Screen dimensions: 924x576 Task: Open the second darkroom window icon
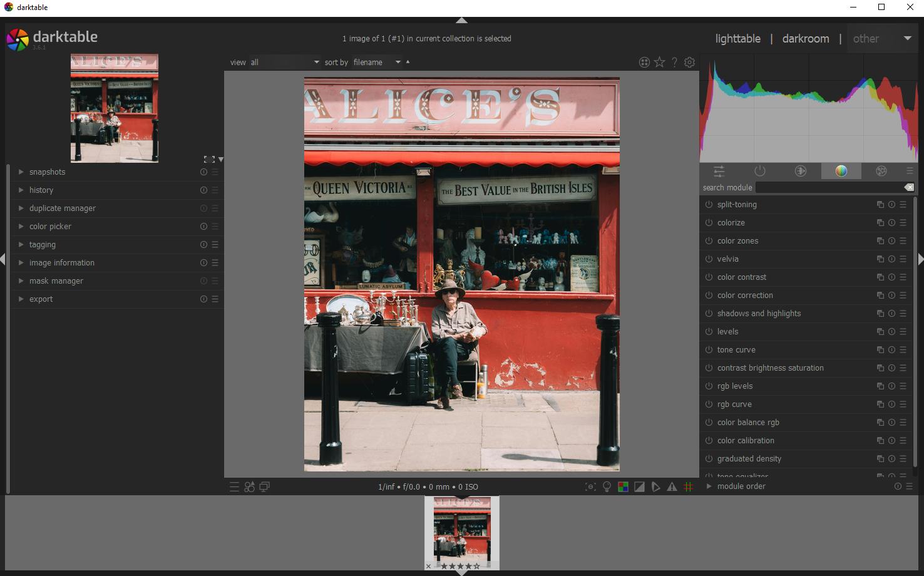coord(264,486)
